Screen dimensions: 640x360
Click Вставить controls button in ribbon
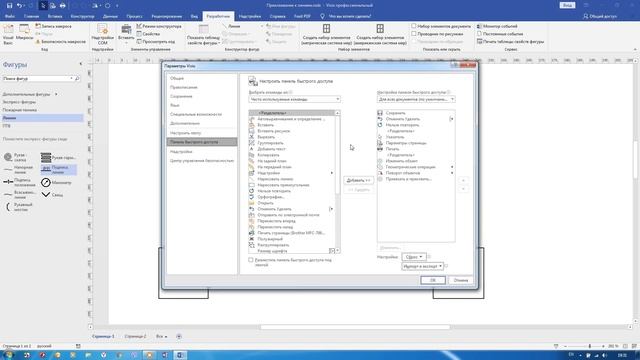point(126,33)
